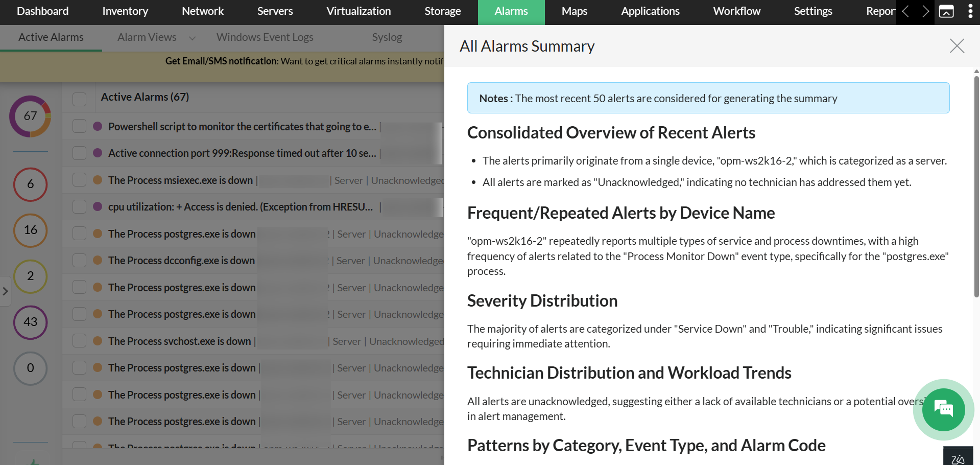Filter by the circle showing 43 alarms
Image resolution: width=980 pixels, height=465 pixels.
[31, 322]
